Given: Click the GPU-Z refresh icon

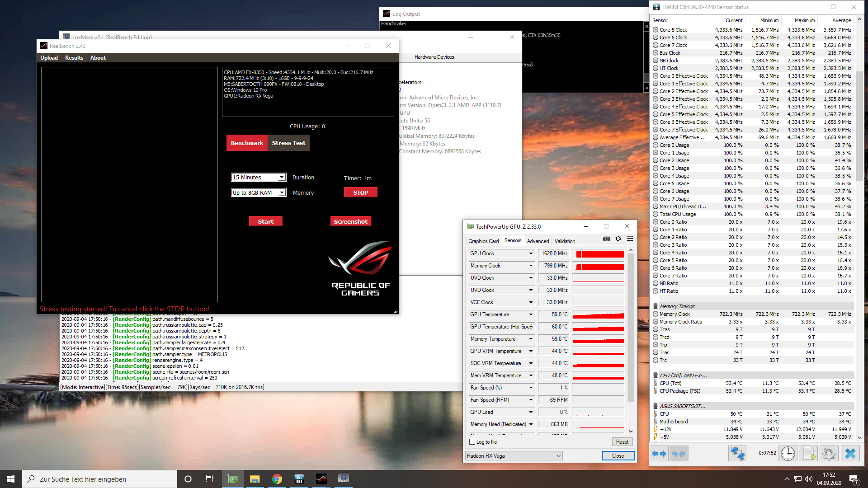Looking at the screenshot, I should (x=618, y=239).
